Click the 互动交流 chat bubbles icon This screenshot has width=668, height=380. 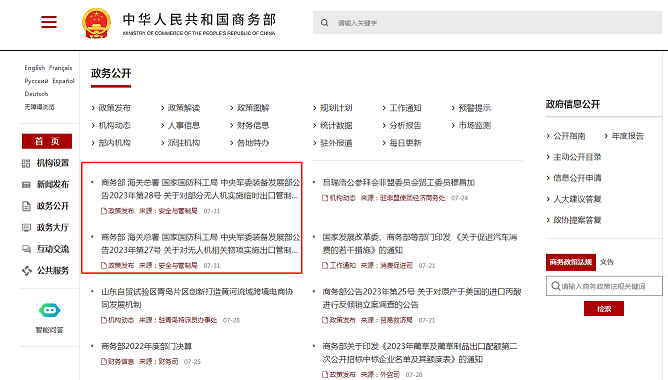click(26, 249)
